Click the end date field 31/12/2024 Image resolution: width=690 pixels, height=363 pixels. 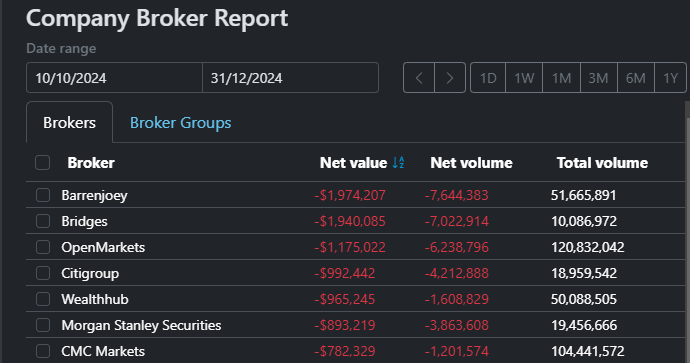tap(290, 78)
